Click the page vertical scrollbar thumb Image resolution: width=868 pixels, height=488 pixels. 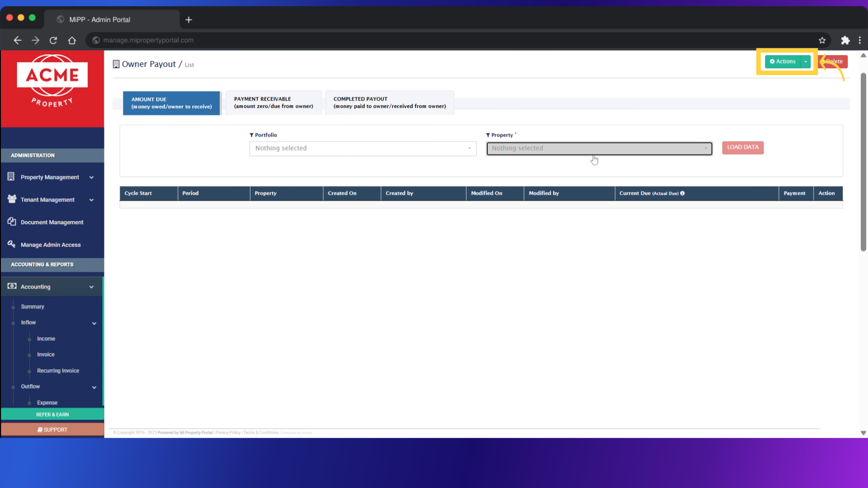863,162
